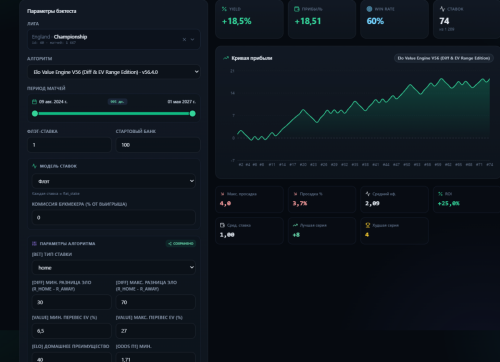This screenshot has height=362, width=500.
Task: Click the yellow 4 worst streak value
Action: tap(367, 235)
